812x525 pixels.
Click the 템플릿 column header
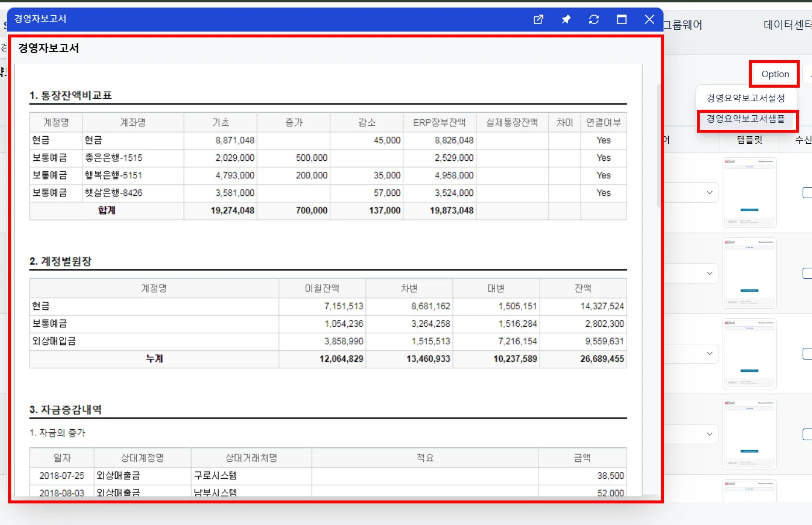(749, 140)
